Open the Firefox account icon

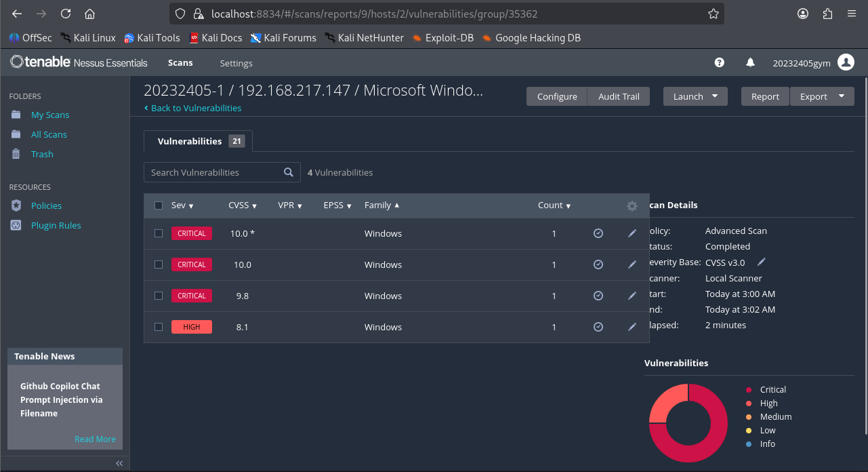point(803,14)
